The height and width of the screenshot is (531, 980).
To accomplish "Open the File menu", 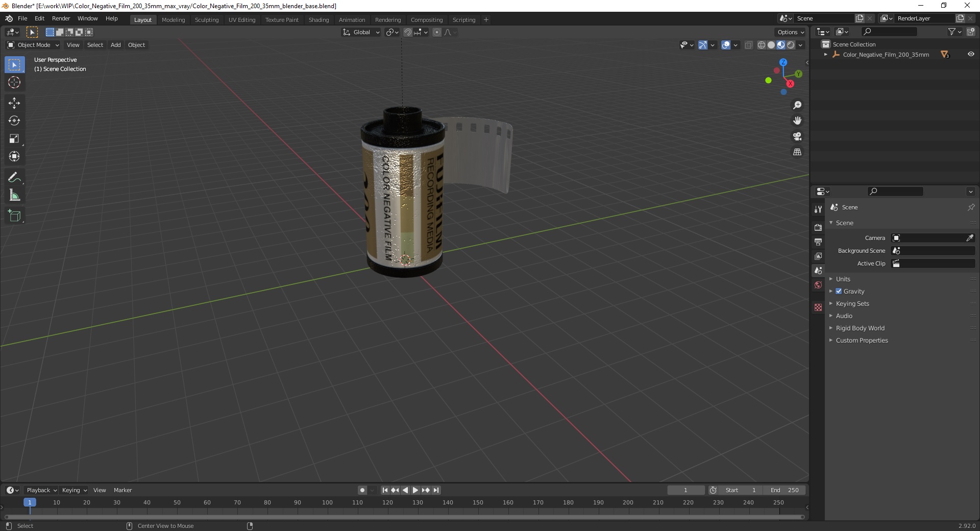I will [x=22, y=18].
